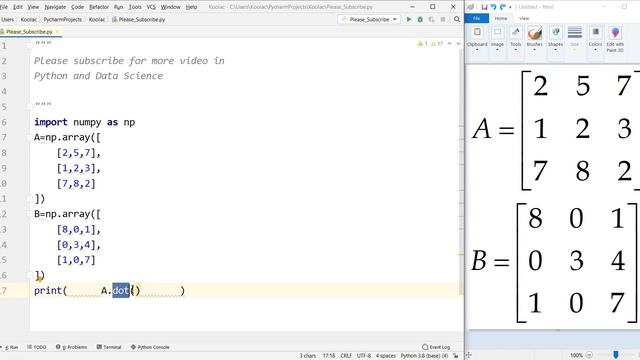Screen dimensions: 640x360
Task: Click the Save icon in Paint title bar
Action: 484,7
